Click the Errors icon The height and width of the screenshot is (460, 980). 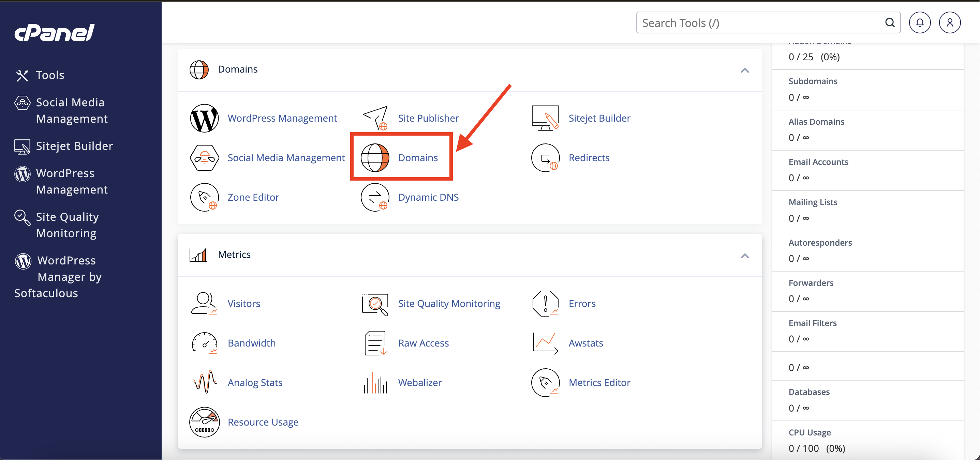[x=545, y=303]
